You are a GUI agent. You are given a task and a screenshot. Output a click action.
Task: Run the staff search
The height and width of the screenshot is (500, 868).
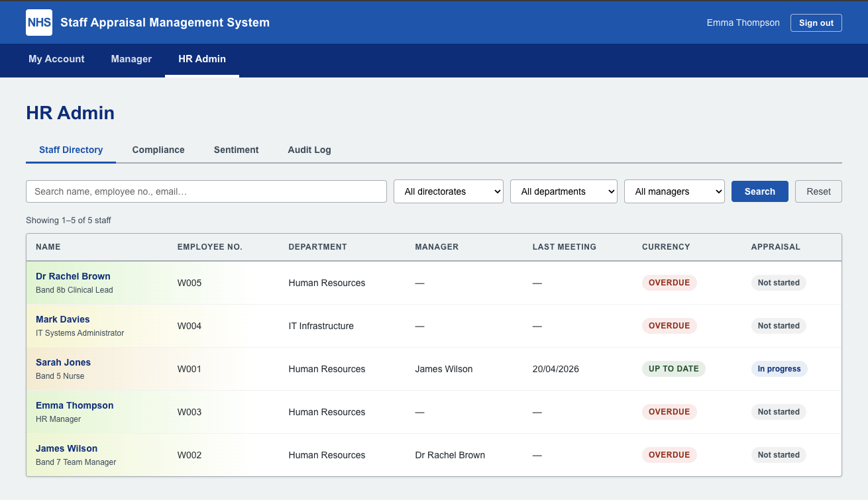pyautogui.click(x=759, y=191)
